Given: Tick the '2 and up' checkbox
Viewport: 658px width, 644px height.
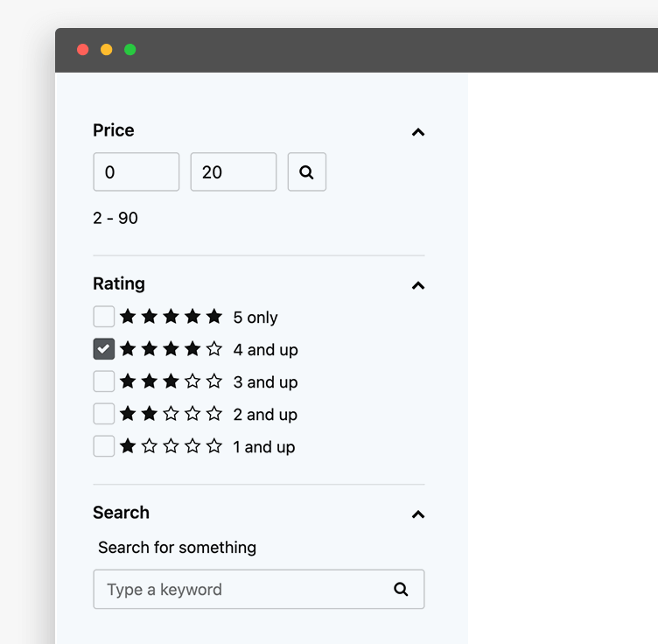Looking at the screenshot, I should coord(103,414).
